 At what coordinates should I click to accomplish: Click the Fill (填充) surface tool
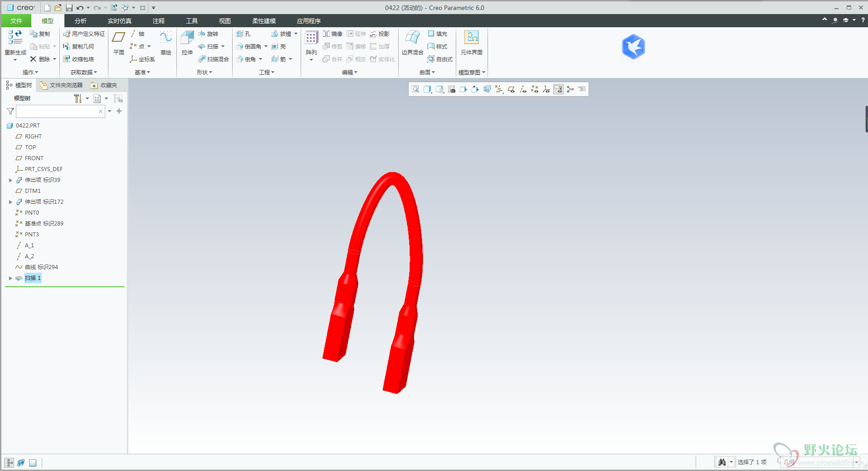[x=437, y=34]
